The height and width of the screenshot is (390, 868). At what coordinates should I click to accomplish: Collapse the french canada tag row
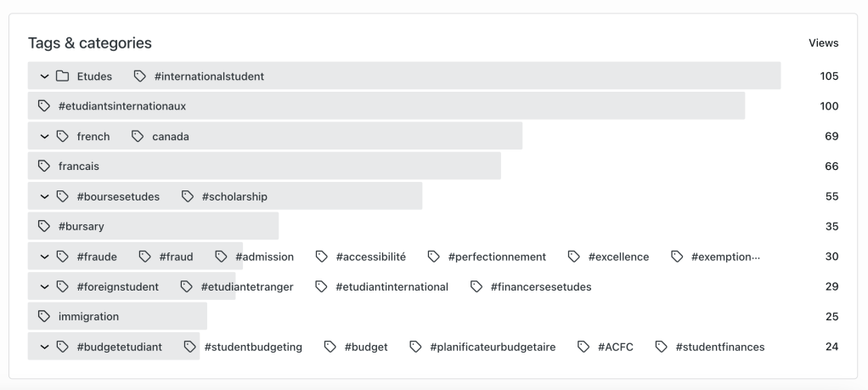pyautogui.click(x=44, y=137)
